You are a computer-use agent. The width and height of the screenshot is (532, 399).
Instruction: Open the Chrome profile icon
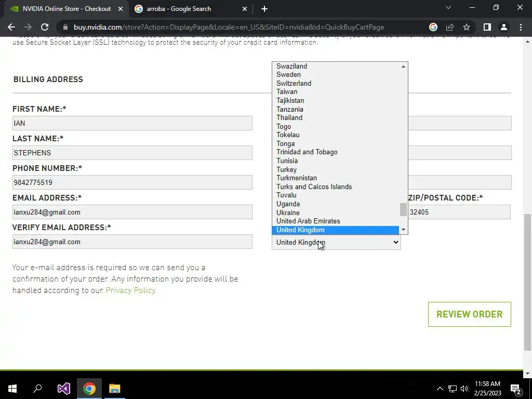[x=504, y=27]
